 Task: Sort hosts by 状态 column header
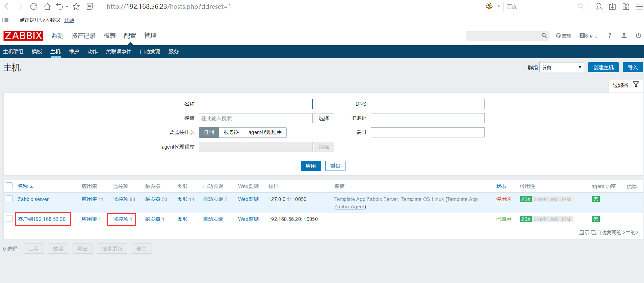tap(501, 186)
